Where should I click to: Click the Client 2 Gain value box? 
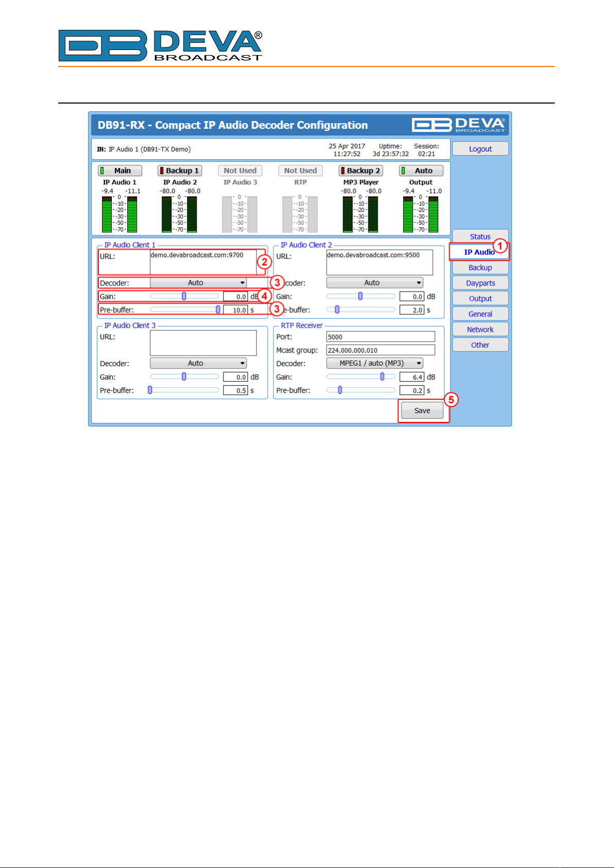[412, 297]
